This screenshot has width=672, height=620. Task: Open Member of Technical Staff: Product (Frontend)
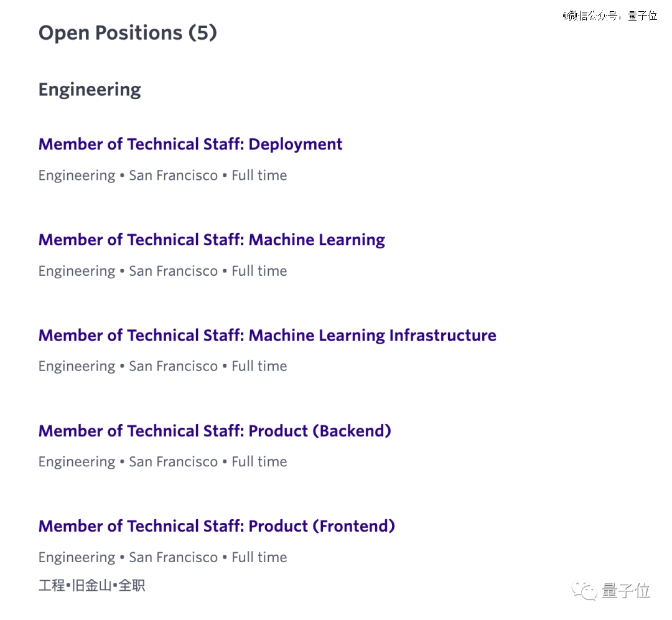coord(217,526)
